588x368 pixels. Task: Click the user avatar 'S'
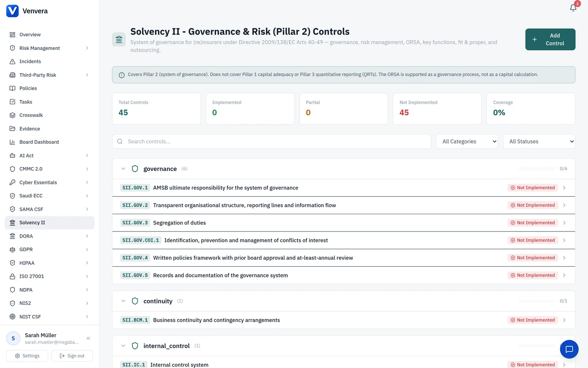13,338
